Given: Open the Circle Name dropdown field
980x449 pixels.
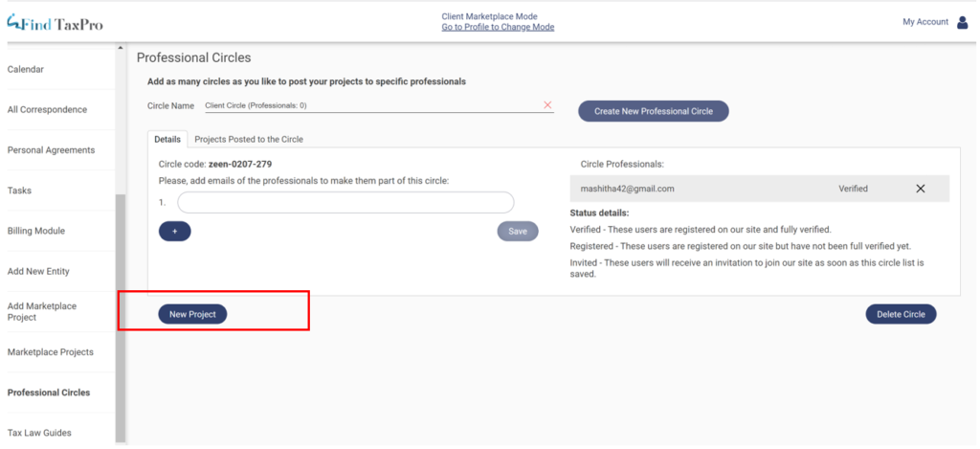Looking at the screenshot, I should pyautogui.click(x=373, y=105).
